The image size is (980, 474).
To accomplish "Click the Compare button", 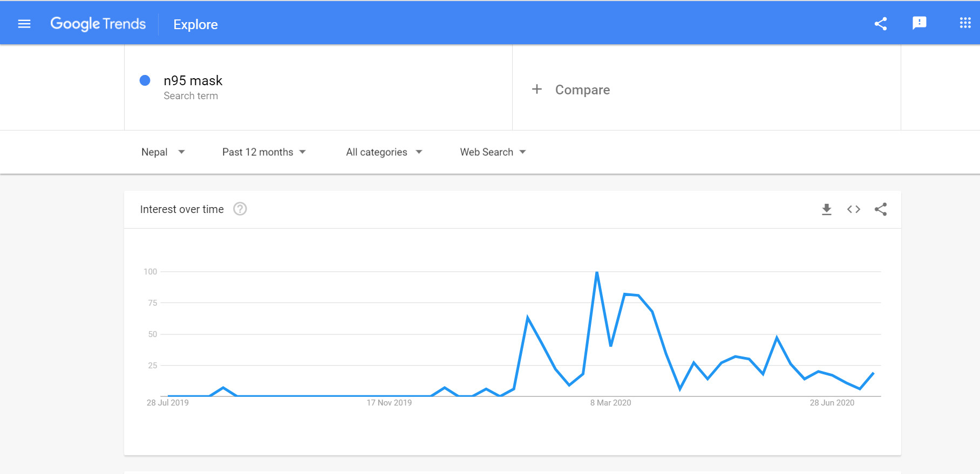I will pos(582,90).
